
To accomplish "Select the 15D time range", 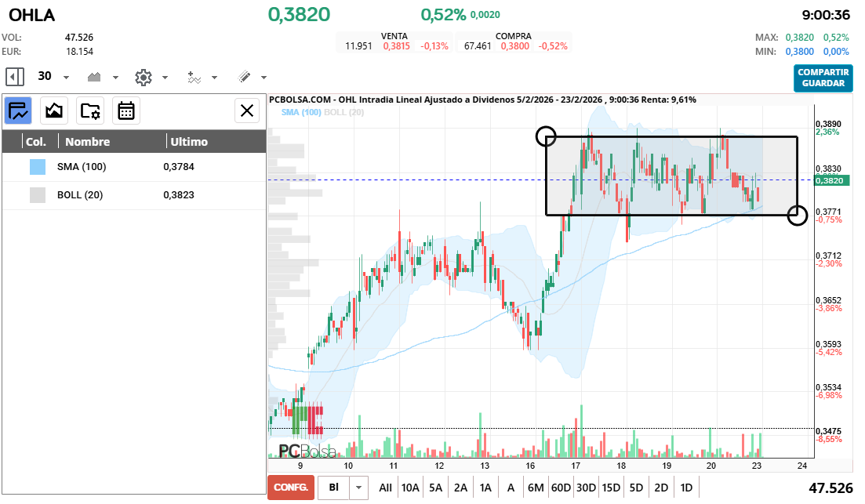I will coord(611,488).
